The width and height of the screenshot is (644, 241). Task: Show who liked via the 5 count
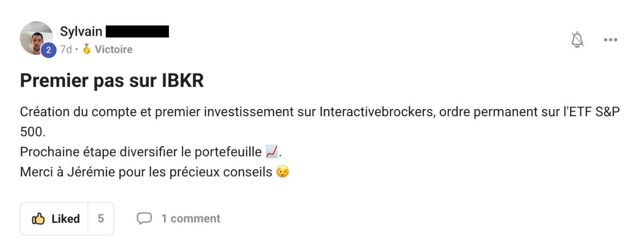click(101, 219)
